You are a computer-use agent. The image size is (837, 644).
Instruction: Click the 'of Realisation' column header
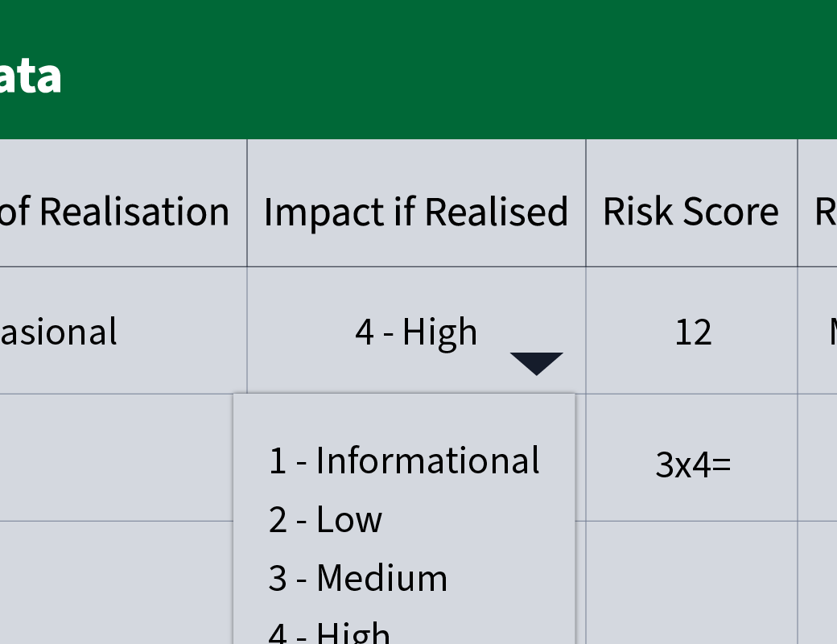pos(121,212)
